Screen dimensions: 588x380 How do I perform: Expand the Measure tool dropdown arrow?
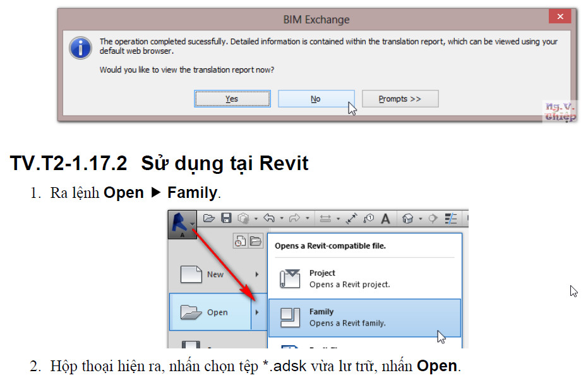tap(338, 219)
